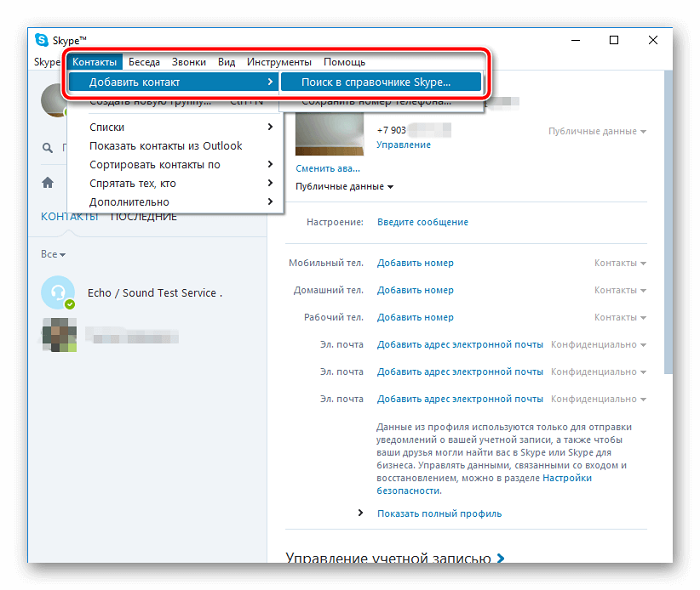Open Управление учетной записью section

coord(395,557)
